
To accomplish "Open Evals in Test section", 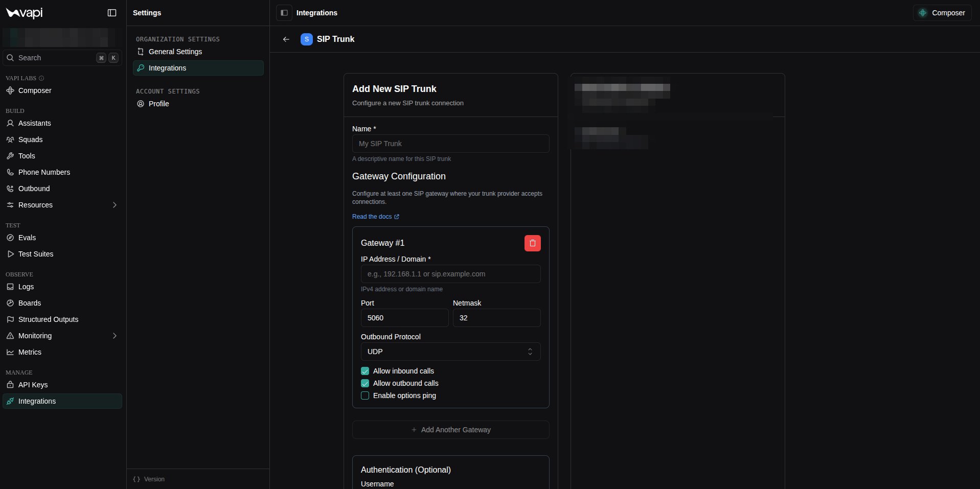I will [x=62, y=238].
